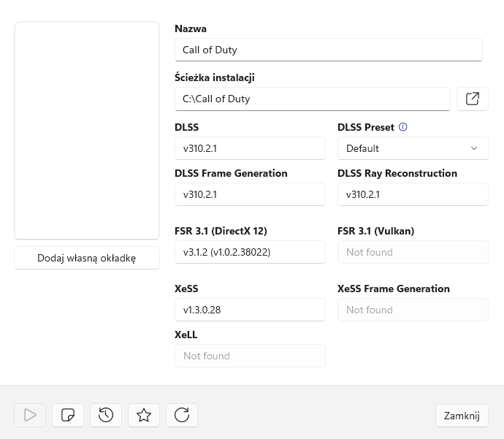Click the DLSS Preset chevron arrow
Screen dimensions: 504x439
pos(474,148)
